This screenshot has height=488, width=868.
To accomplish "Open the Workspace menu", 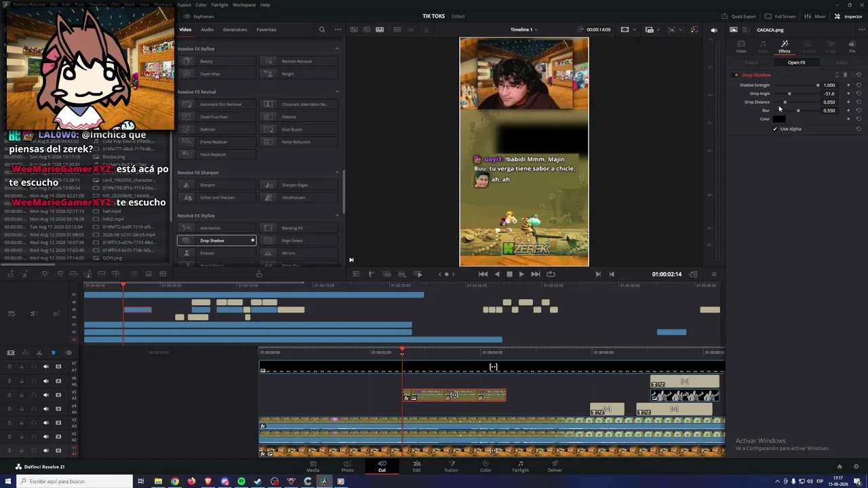I will 244,5.
